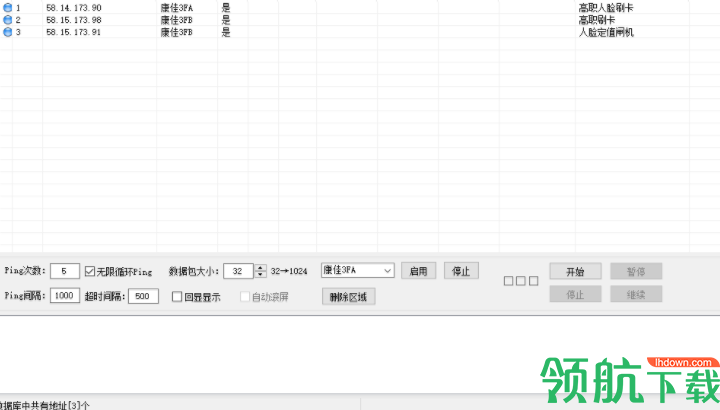Click the 高职人脸刷卡 remark cell
Viewport: 720px width, 410px height.
pyautogui.click(x=606, y=8)
